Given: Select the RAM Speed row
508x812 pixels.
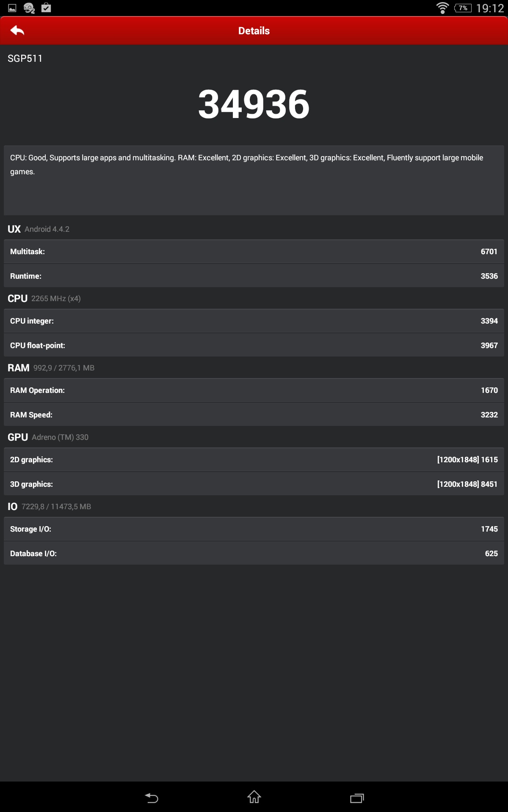Looking at the screenshot, I should pyautogui.click(x=254, y=415).
